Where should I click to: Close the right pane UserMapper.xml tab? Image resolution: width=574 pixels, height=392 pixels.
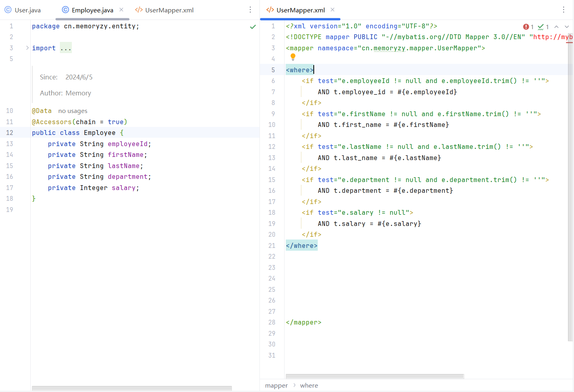tap(333, 10)
